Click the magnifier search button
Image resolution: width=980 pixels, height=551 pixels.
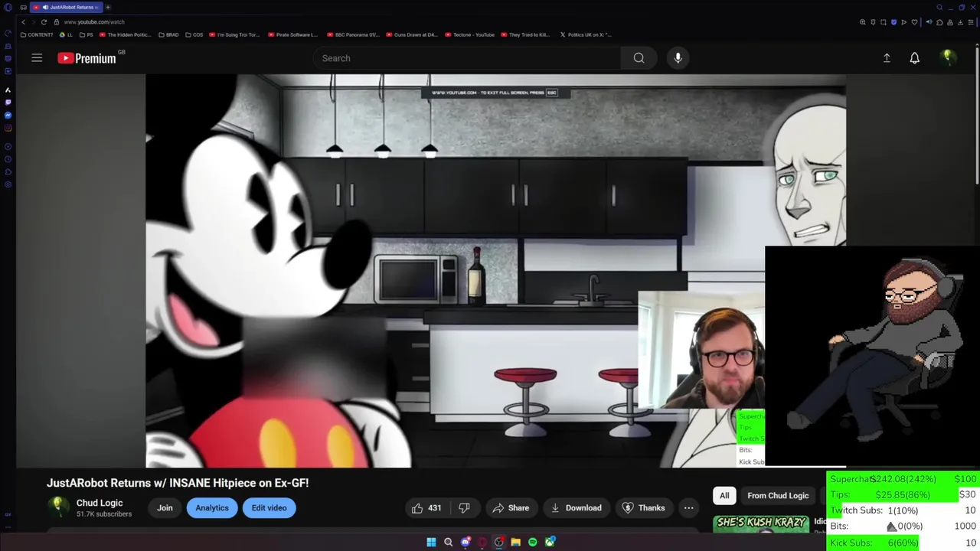coord(639,58)
